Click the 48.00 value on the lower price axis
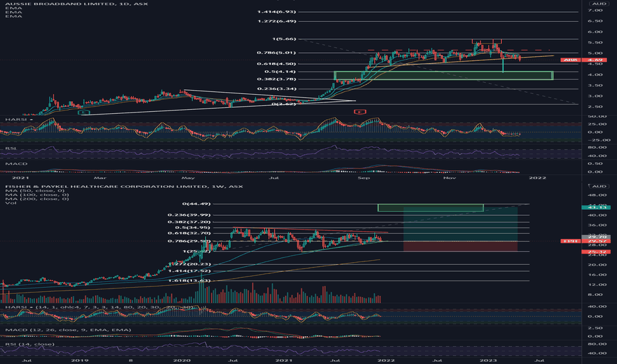The height and width of the screenshot is (364, 617). [x=597, y=195]
